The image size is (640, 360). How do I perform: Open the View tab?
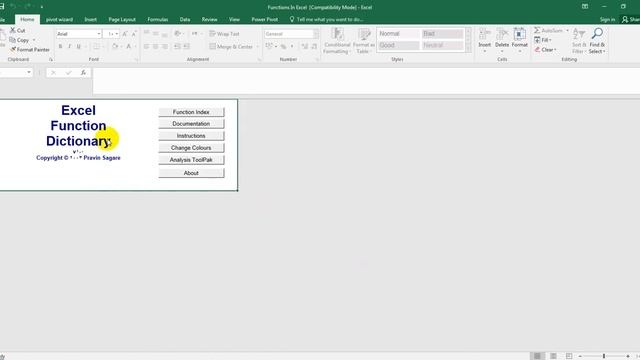(234, 19)
